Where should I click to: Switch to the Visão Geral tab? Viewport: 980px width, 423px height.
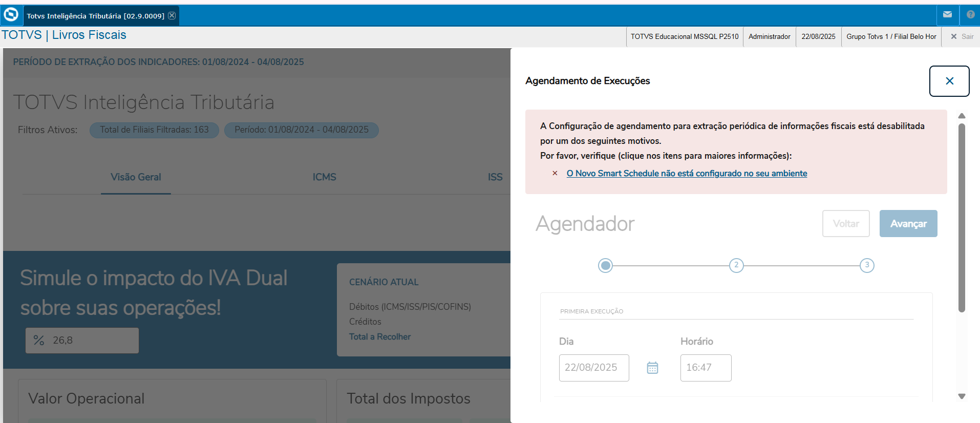point(136,177)
